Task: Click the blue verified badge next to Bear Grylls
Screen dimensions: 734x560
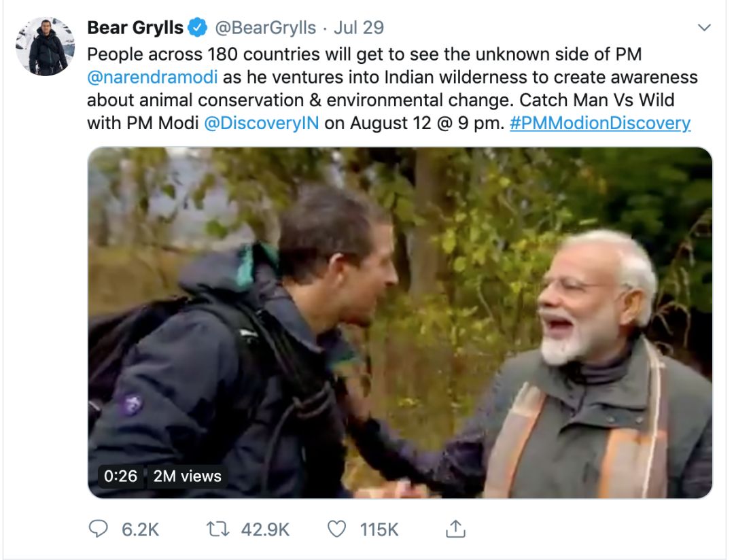Action: [198, 27]
